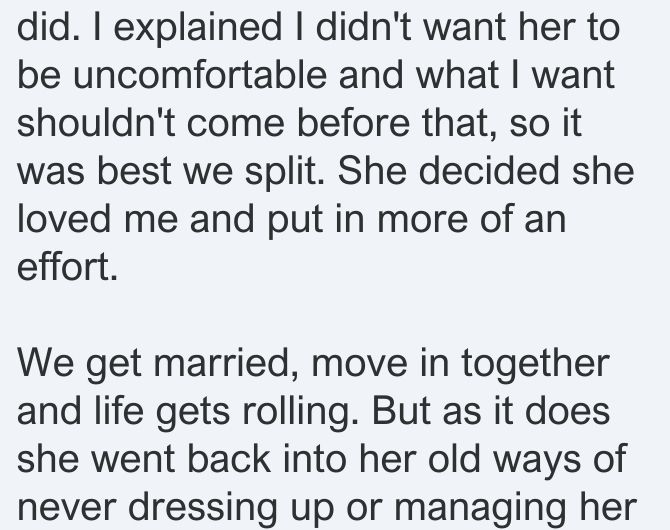Screen dimensions: 670x530
Task: Click on the word "uncomfortable"
Action: click(200, 74)
